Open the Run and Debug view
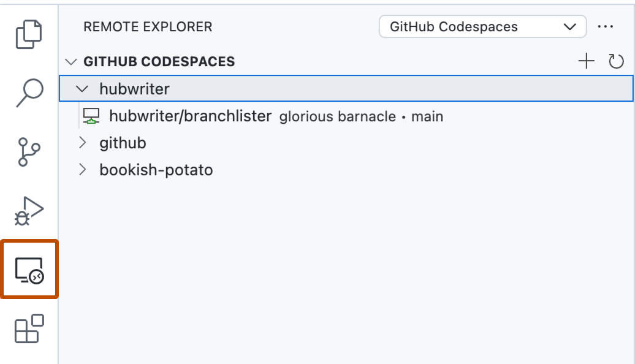The height and width of the screenshot is (364, 635). tap(29, 211)
